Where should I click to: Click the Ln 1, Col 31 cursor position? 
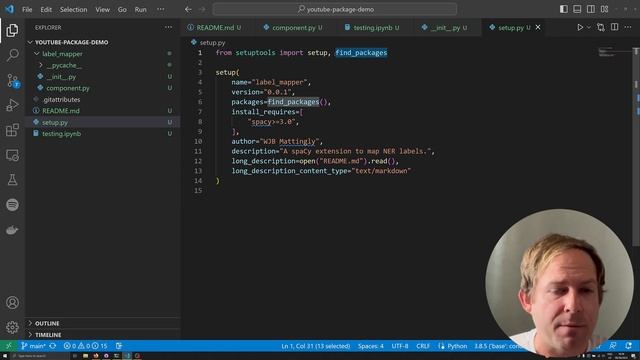[x=316, y=346]
